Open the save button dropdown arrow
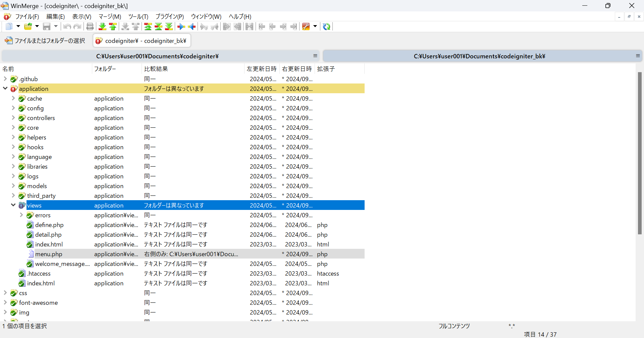Viewport: 644px width, 338px height. [x=56, y=26]
